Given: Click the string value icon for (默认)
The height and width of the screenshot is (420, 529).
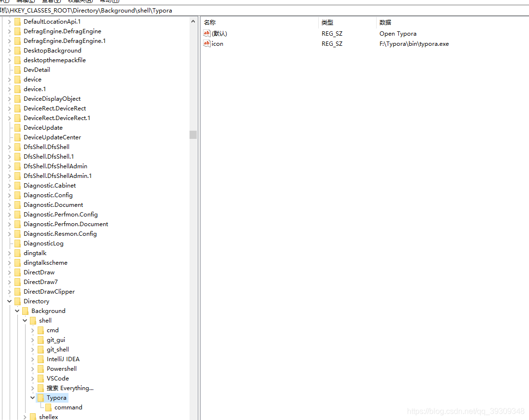Looking at the screenshot, I should click(x=207, y=33).
